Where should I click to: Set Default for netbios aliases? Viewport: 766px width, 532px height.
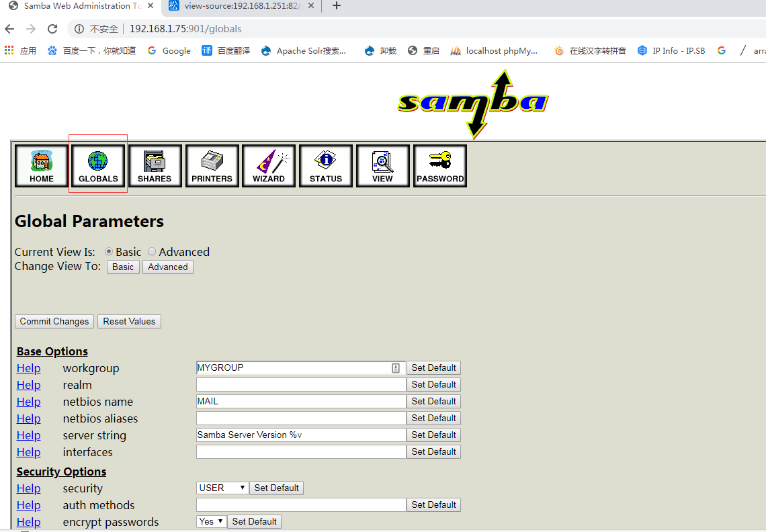click(x=434, y=418)
